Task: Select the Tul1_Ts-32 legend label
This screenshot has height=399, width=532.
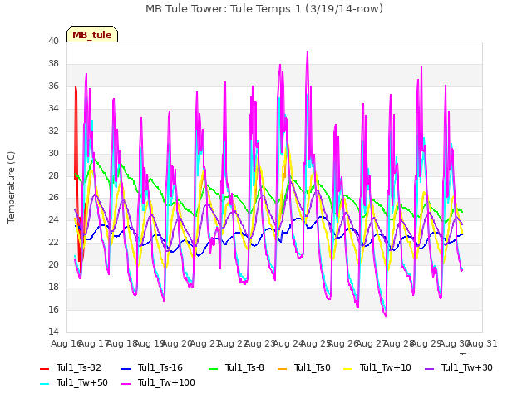Action: pos(79,367)
